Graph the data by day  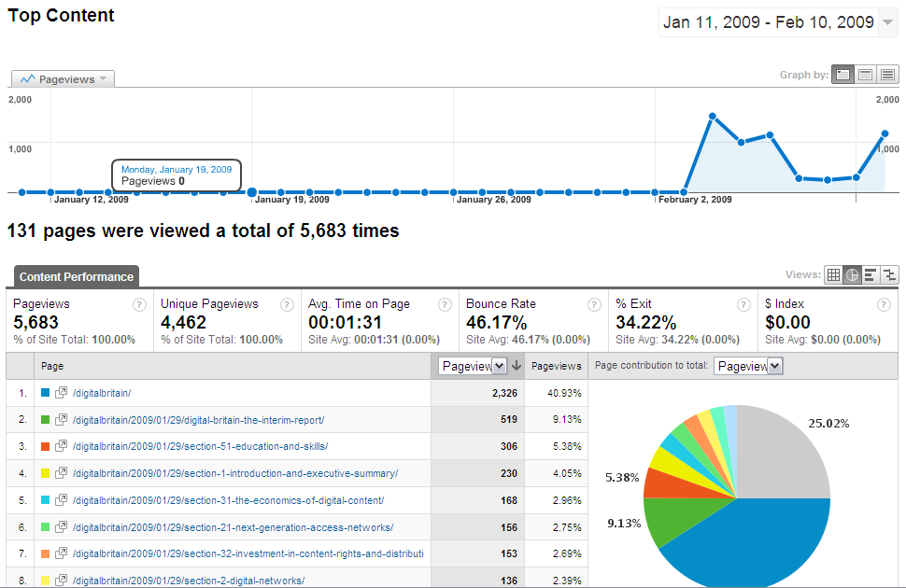tap(843, 75)
